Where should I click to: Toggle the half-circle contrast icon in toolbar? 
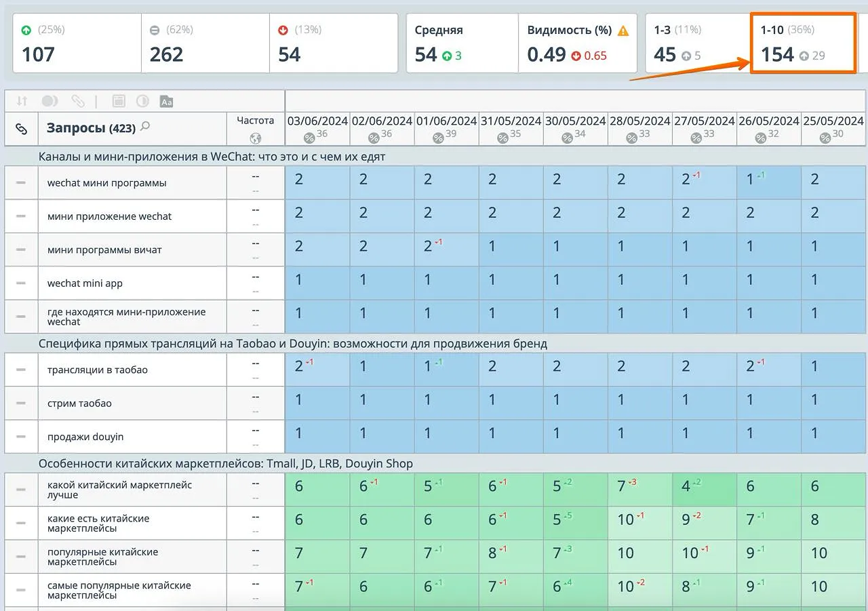tap(142, 101)
